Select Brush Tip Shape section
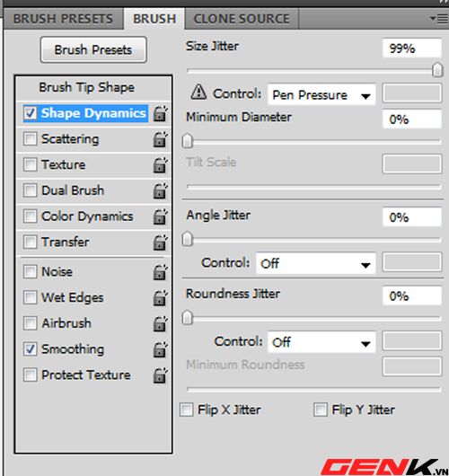Image resolution: width=449 pixels, height=476 pixels. [x=87, y=87]
